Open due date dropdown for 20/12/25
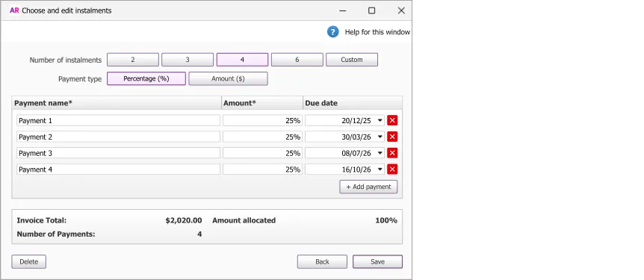The height and width of the screenshot is (280, 644). (380, 120)
